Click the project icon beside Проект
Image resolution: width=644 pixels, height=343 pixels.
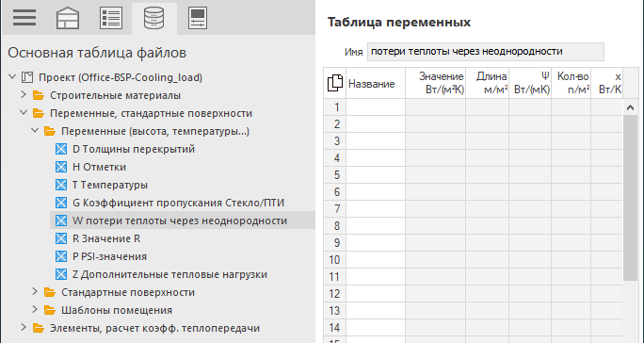(x=27, y=77)
